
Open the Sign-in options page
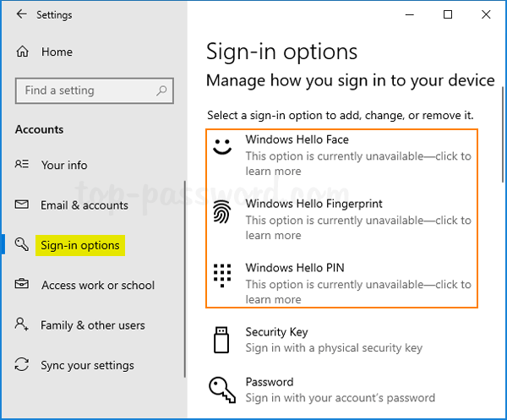[80, 246]
